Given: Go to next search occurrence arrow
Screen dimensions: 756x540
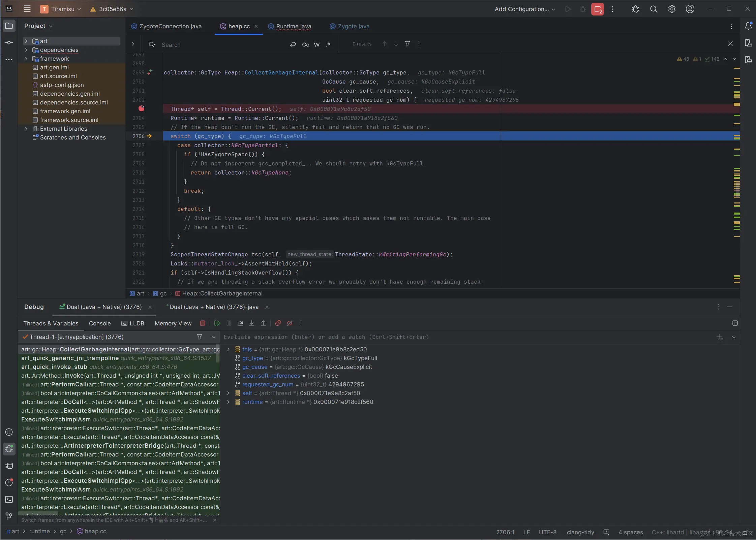Looking at the screenshot, I should click(x=396, y=44).
